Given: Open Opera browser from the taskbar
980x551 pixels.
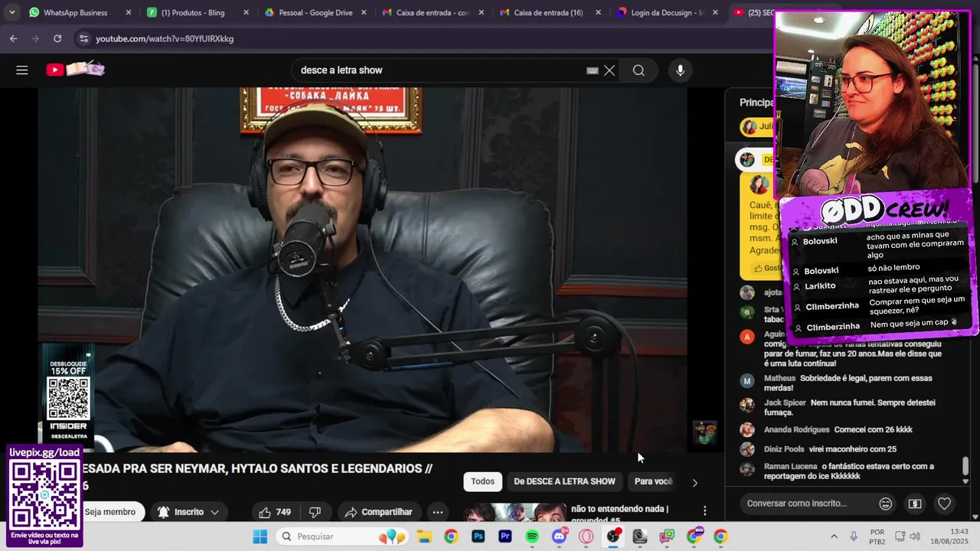Looking at the screenshot, I should pyautogui.click(x=586, y=536).
